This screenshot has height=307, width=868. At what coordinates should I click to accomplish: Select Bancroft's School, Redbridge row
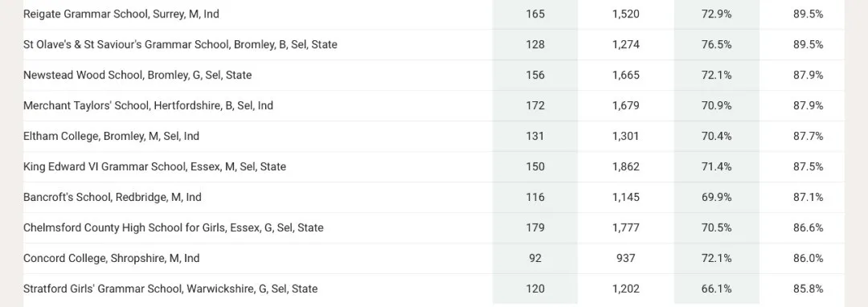pos(434,197)
